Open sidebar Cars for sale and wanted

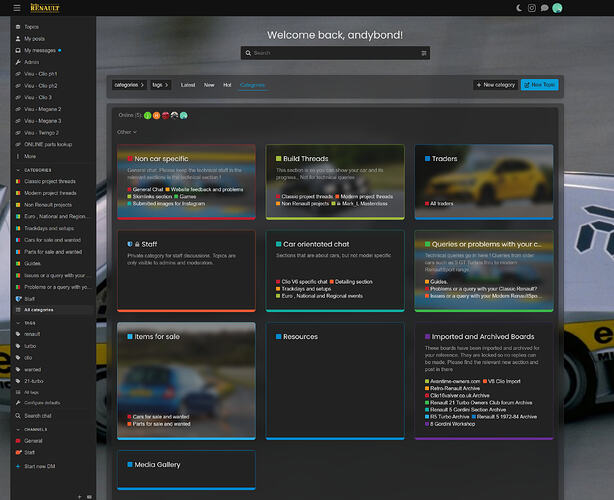click(52, 240)
